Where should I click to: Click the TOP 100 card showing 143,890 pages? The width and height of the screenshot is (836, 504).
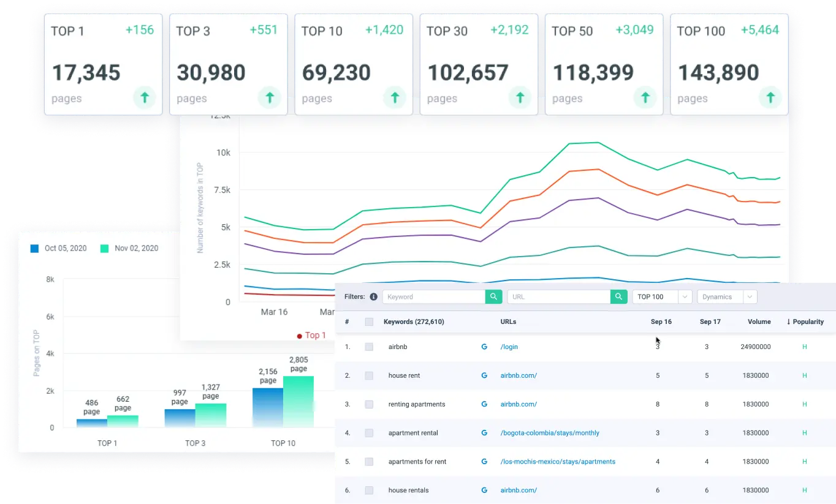(x=729, y=64)
